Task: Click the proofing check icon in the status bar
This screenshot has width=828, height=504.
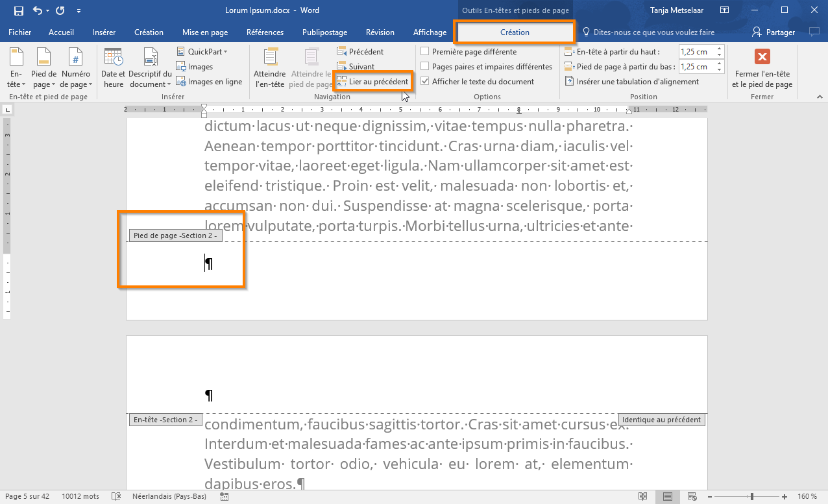Action: pos(116,496)
